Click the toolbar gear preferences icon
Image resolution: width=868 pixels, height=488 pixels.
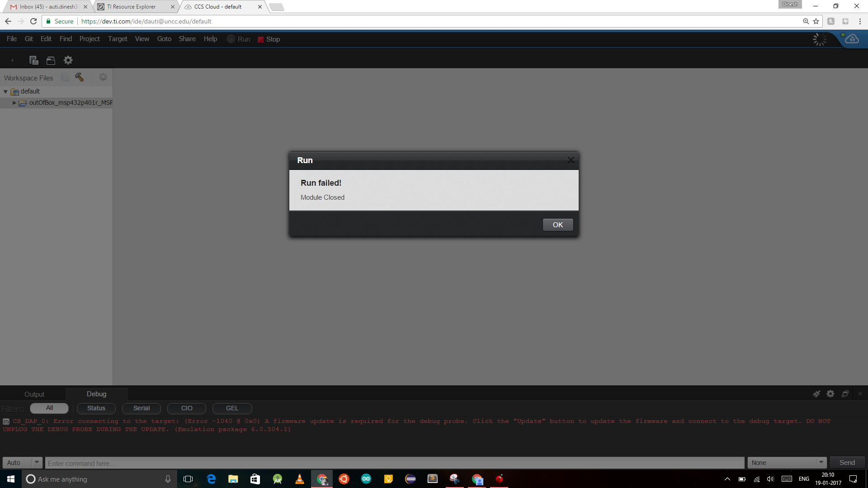(x=68, y=60)
